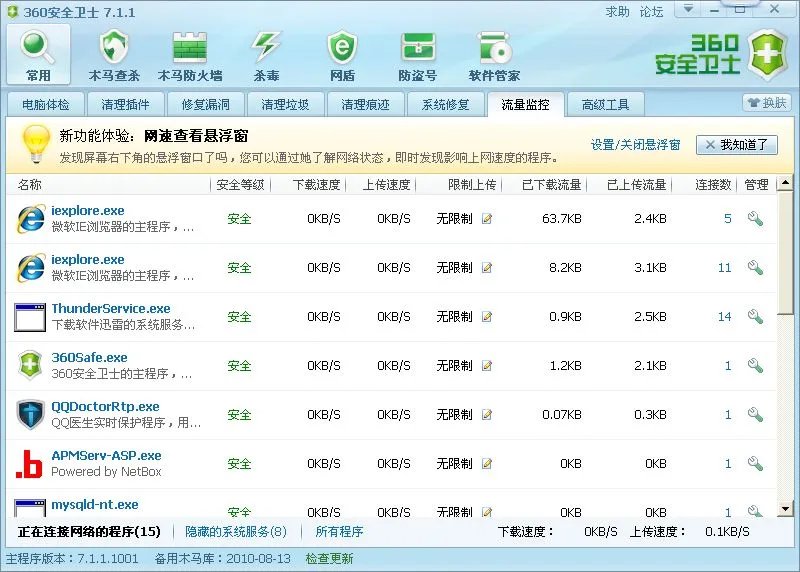The image size is (800, 572).
Task: Edit upload limit for ThunderService.exe
Action: tap(487, 317)
